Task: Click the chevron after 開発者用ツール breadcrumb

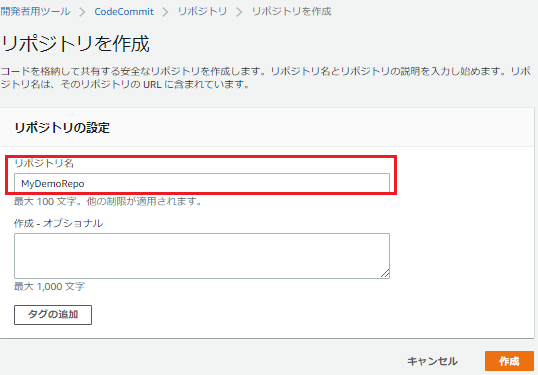Action: pyautogui.click(x=82, y=12)
